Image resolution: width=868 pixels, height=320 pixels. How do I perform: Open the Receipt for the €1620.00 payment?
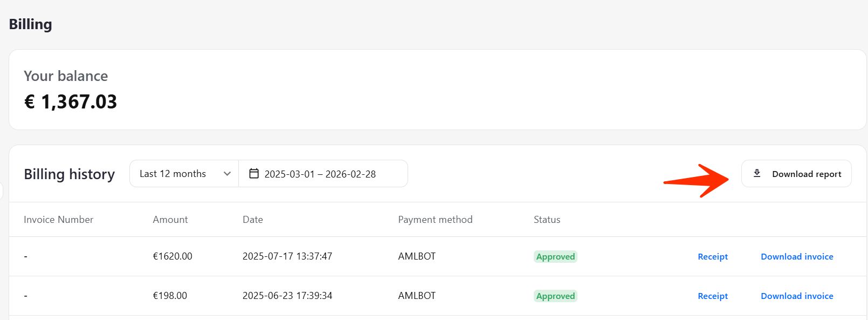713,257
